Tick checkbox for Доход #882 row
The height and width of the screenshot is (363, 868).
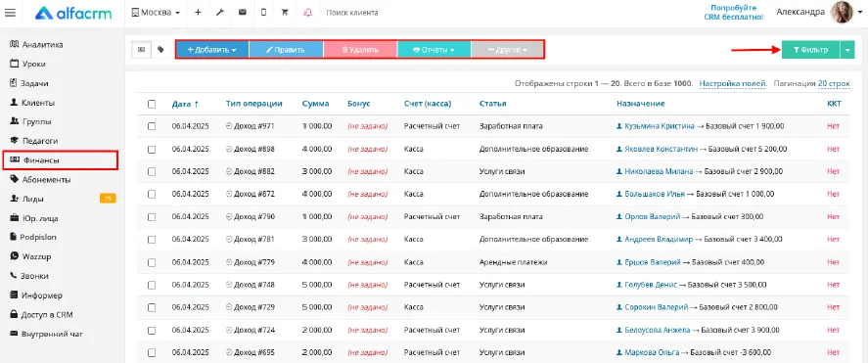[x=152, y=171]
